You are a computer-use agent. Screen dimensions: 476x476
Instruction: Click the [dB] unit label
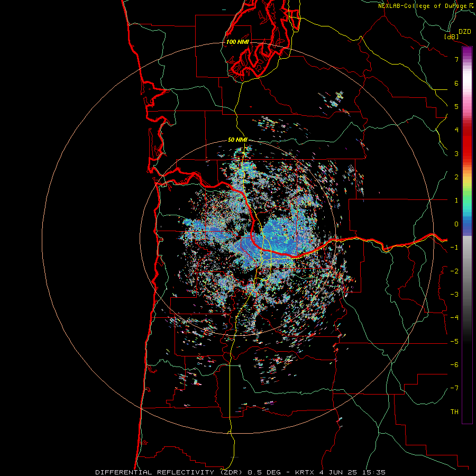(x=452, y=36)
